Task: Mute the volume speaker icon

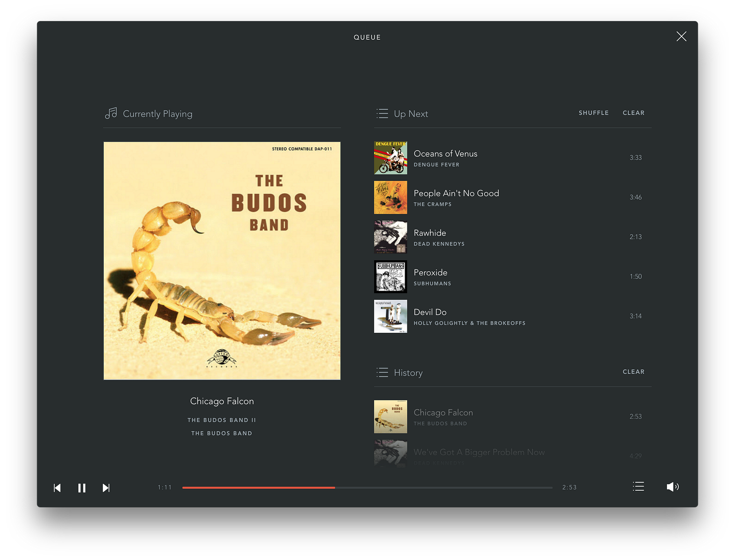Action: tap(673, 487)
